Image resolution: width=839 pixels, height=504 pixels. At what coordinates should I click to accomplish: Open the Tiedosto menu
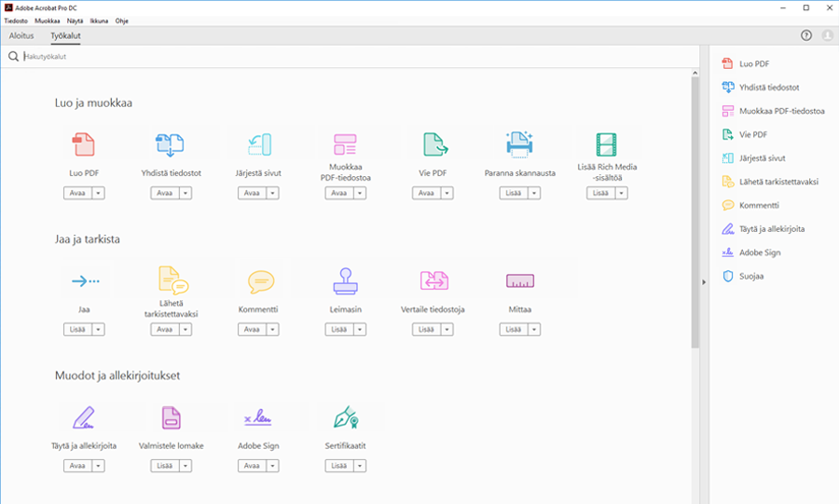click(16, 20)
